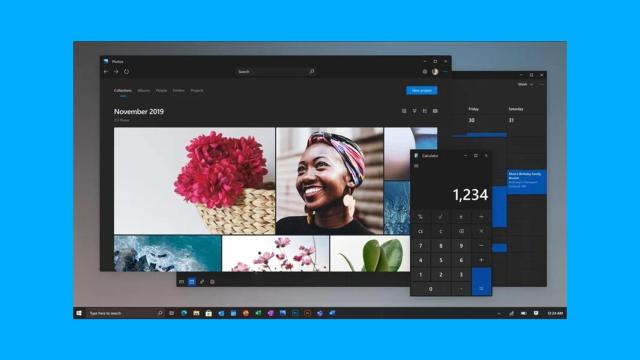Viewport: 640px width, 360px height.
Task: Open the smiling woman portrait photo
Action: (x=329, y=181)
